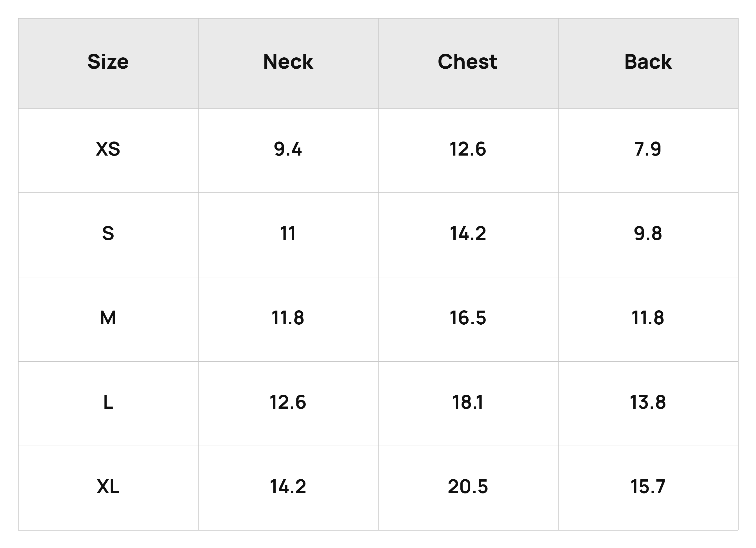Click the Back column header
Screen dimensions: 756x548
coord(648,62)
